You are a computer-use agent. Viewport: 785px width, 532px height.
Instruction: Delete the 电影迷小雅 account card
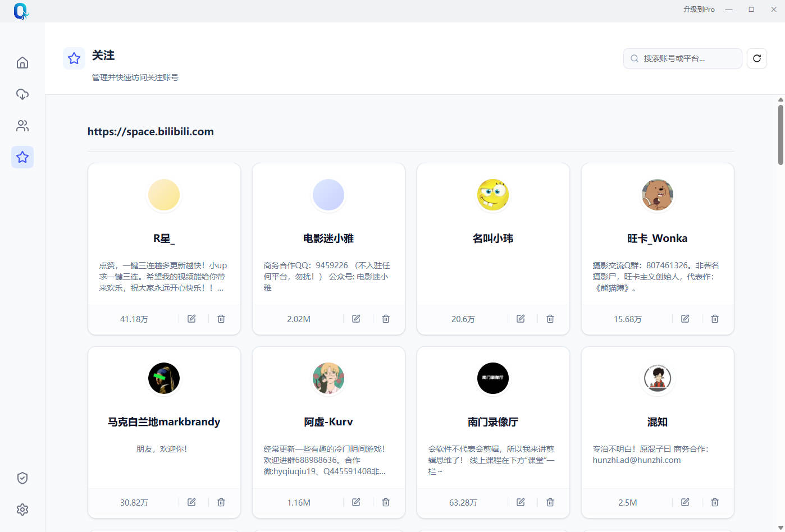[x=386, y=319]
